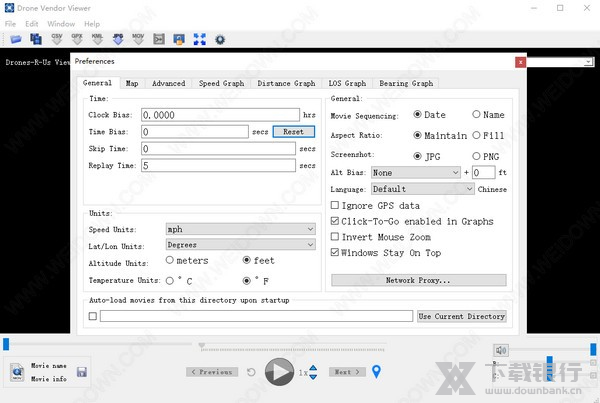Open the Language dropdown
The image size is (600, 403).
tap(422, 188)
